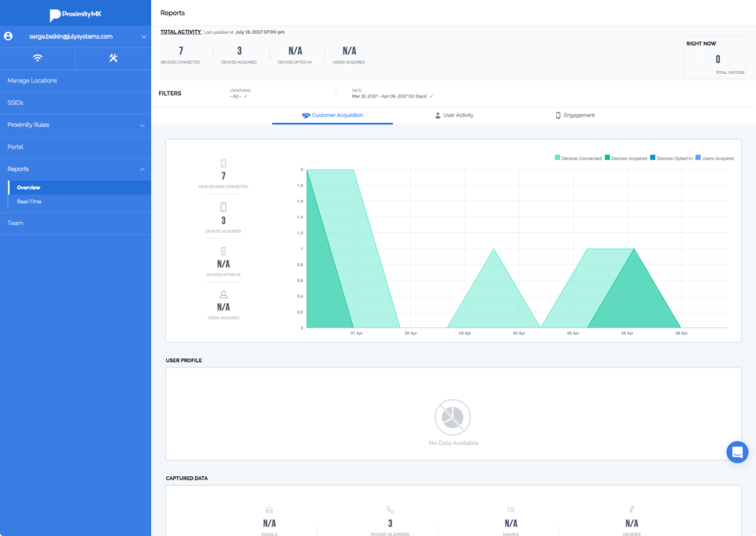
Task: Click the Reports sidebar item
Action: (76, 169)
